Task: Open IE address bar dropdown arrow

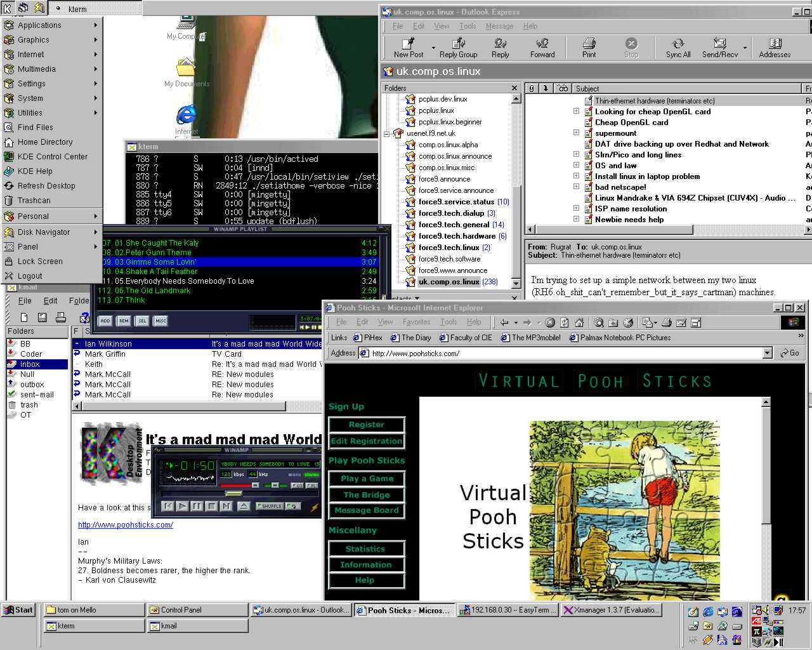Action: coord(768,353)
